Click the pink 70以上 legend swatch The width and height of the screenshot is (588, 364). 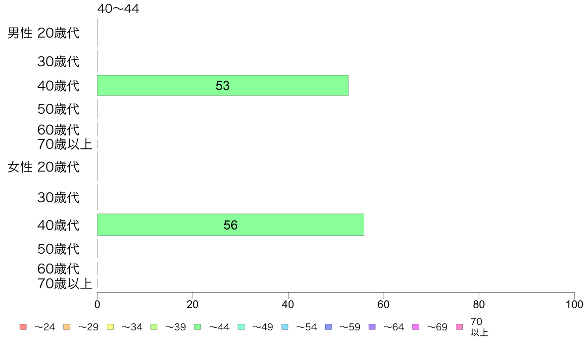point(459,327)
